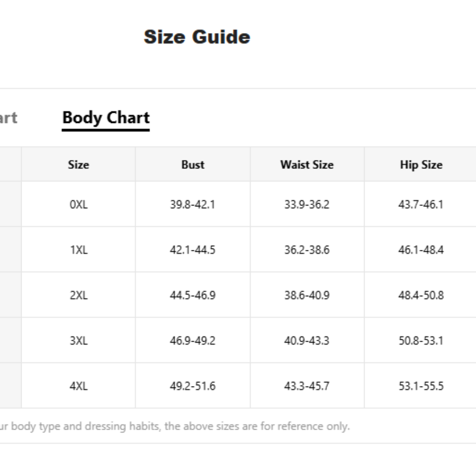Select the Bust column header

tap(193, 164)
